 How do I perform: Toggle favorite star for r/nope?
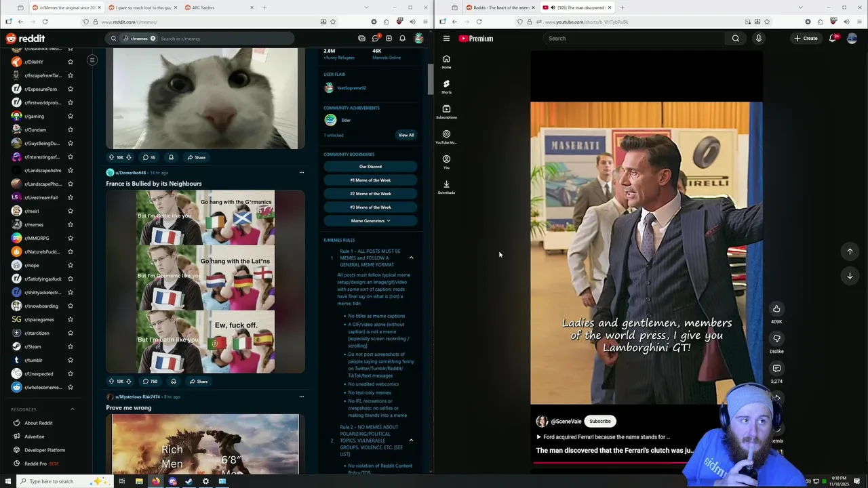tap(70, 265)
